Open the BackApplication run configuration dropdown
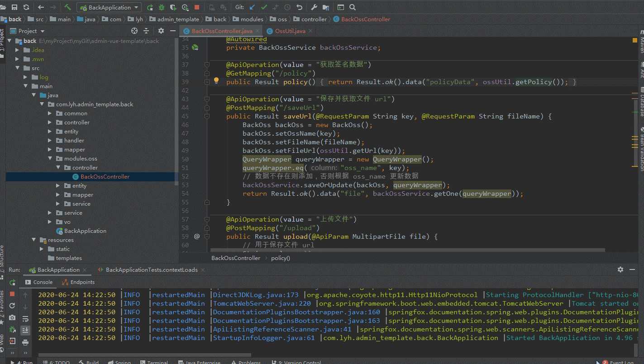644x364 pixels. (x=109, y=7)
